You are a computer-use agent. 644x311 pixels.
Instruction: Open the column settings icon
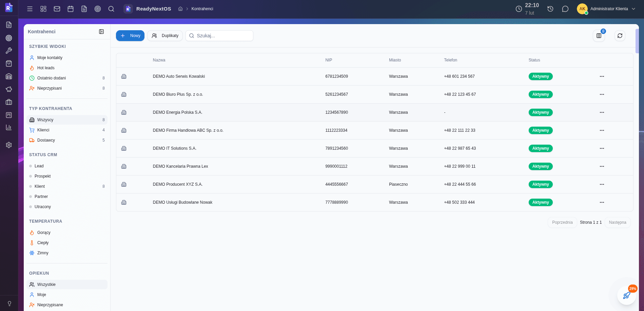(x=599, y=36)
